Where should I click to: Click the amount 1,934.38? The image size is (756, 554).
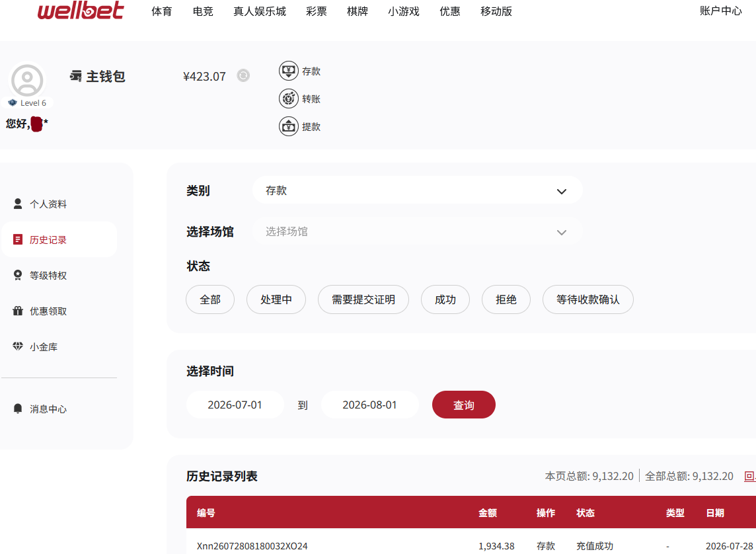(496, 546)
